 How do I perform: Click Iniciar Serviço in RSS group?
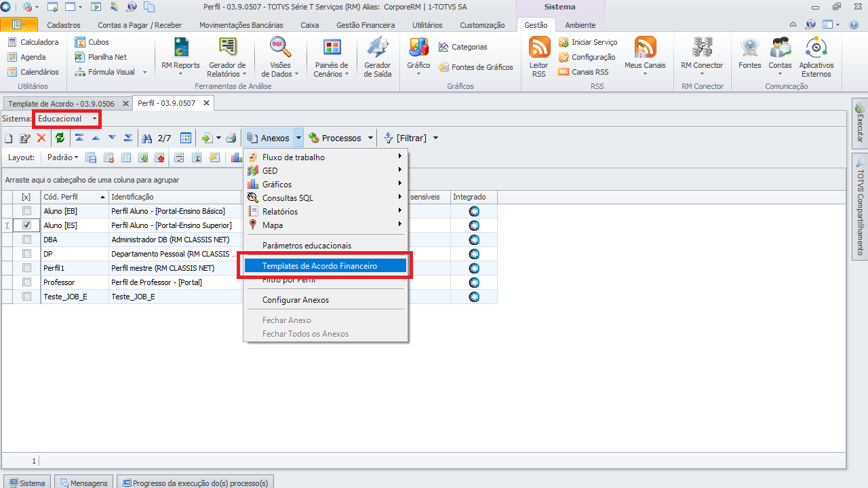click(x=588, y=42)
